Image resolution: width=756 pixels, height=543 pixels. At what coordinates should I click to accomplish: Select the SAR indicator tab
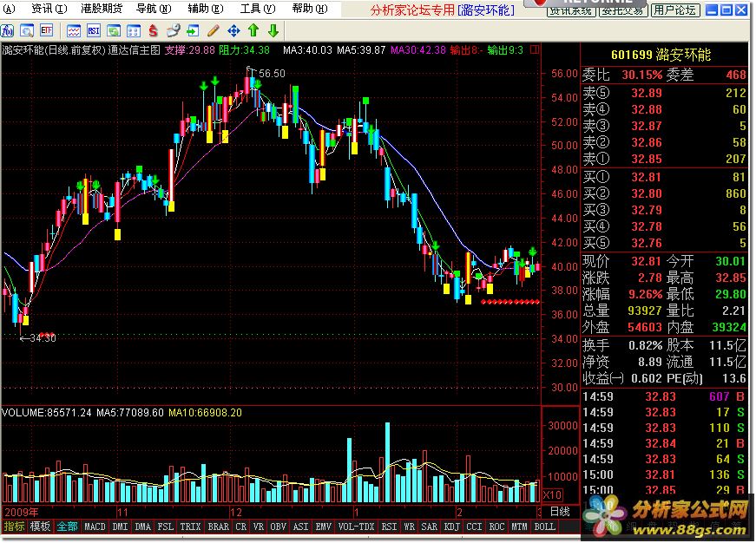coord(429,527)
